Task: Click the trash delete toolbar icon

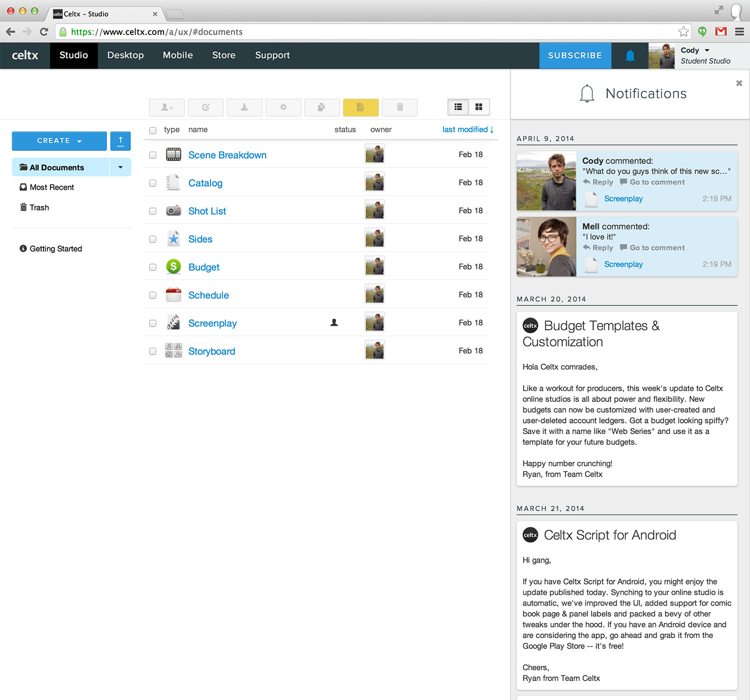Action: (x=400, y=107)
